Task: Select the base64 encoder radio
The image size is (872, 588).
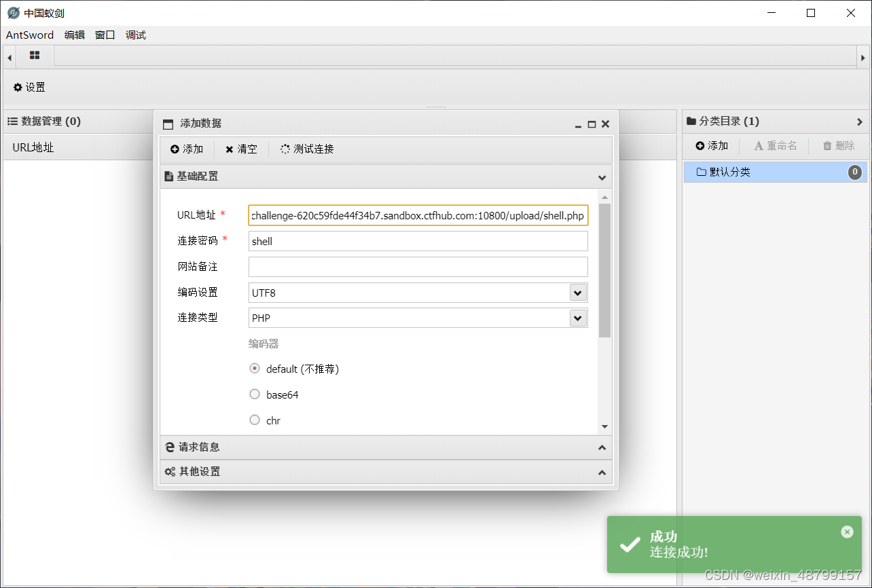Action: tap(255, 394)
